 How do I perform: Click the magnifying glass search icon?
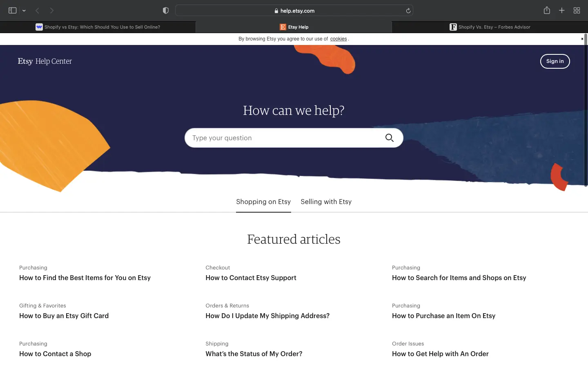390,138
